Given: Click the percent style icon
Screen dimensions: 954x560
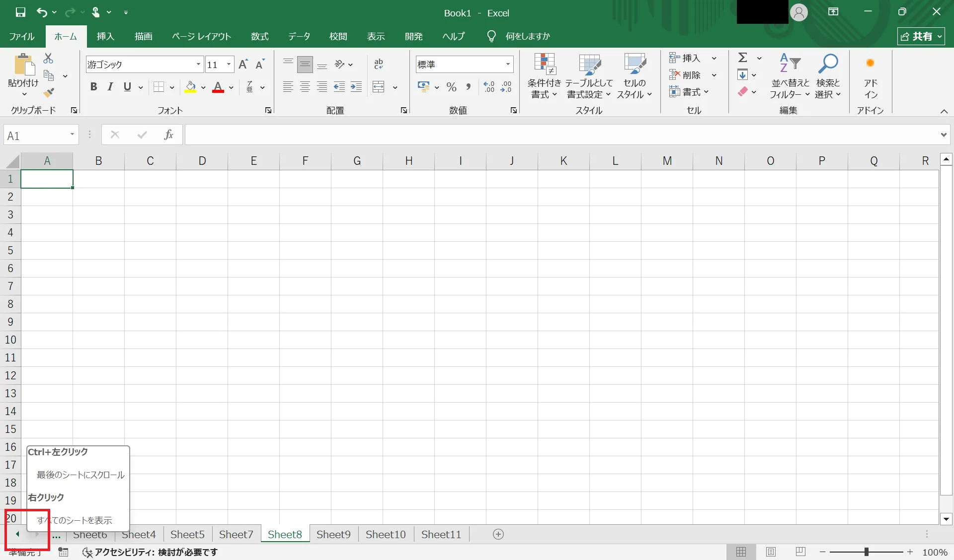Looking at the screenshot, I should [451, 87].
